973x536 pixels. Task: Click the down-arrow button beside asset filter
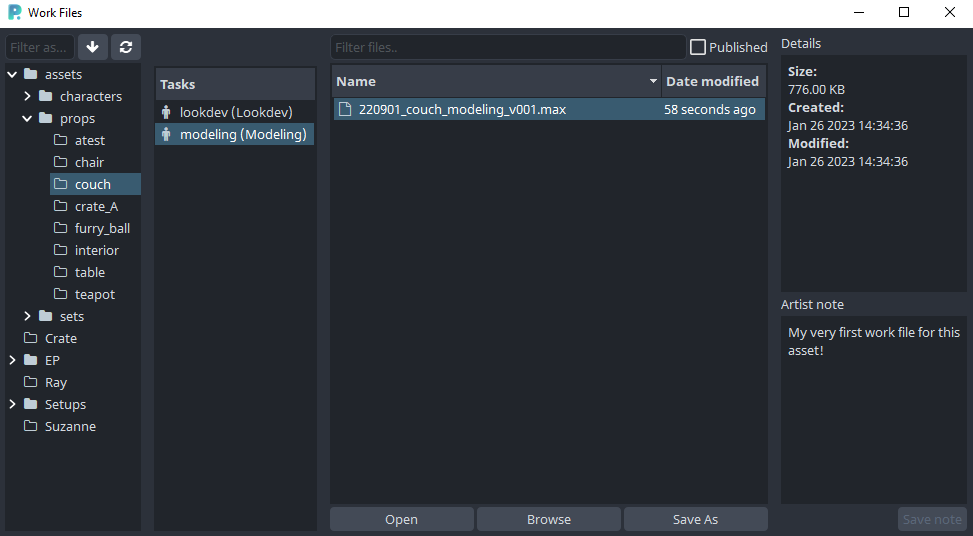(93, 47)
